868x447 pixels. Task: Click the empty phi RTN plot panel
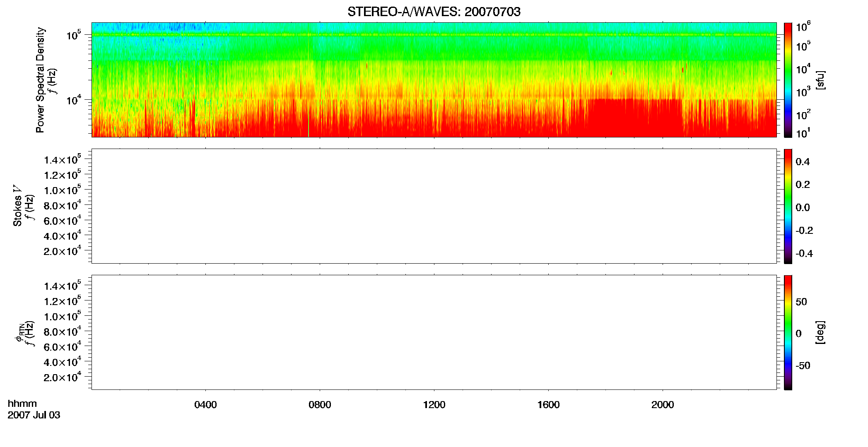(434, 332)
